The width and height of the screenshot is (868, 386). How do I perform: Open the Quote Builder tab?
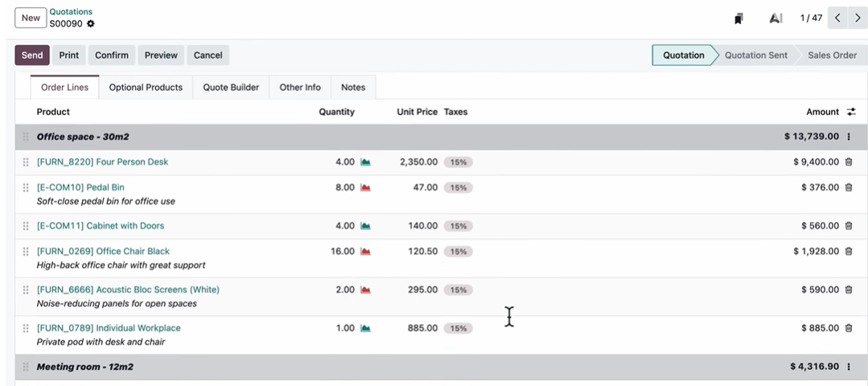[x=231, y=88]
